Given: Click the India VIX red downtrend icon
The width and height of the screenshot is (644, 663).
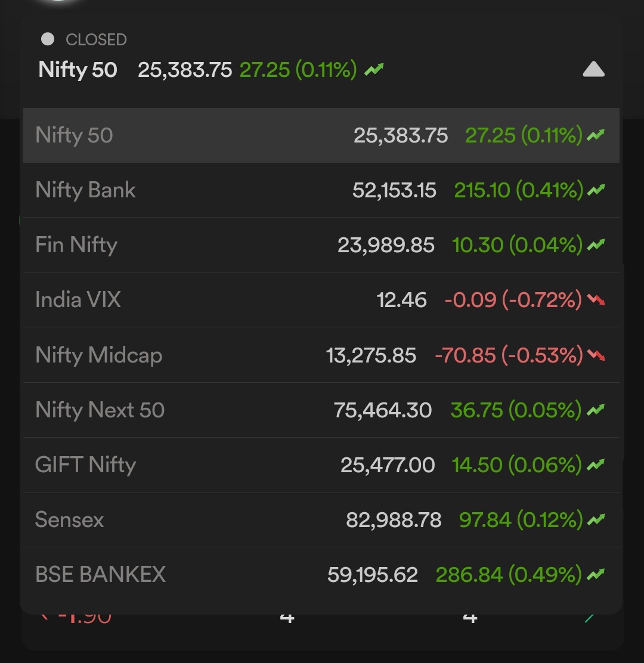Looking at the screenshot, I should coord(596,300).
